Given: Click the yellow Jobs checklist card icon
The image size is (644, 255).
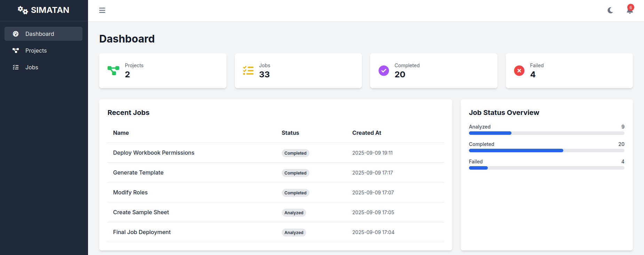Looking at the screenshot, I should 248,71.
